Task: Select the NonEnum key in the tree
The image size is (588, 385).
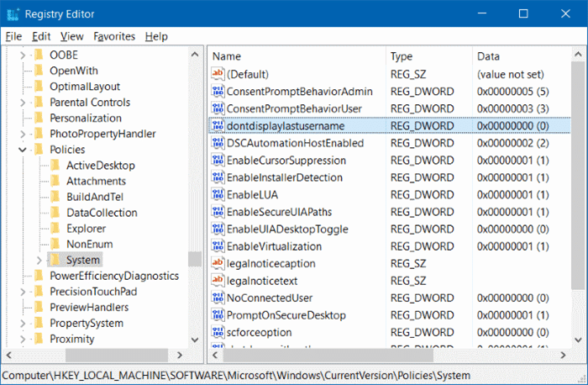Action: pyautogui.click(x=89, y=244)
